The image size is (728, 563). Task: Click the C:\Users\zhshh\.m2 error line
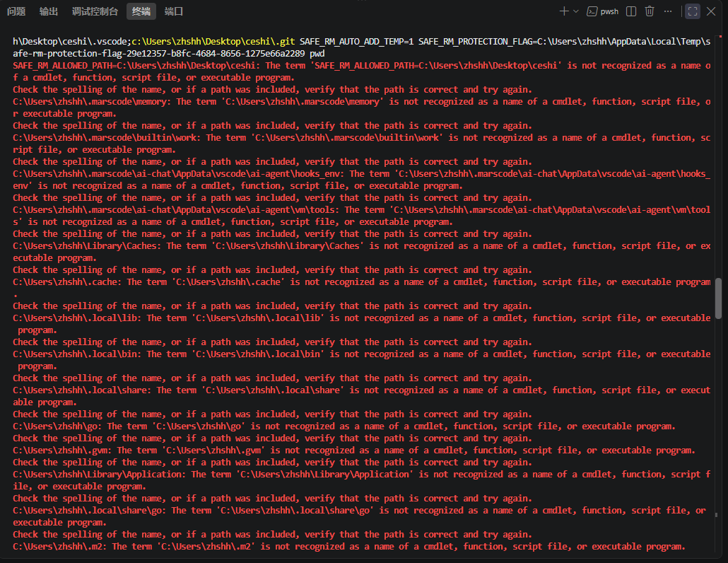[349, 546]
